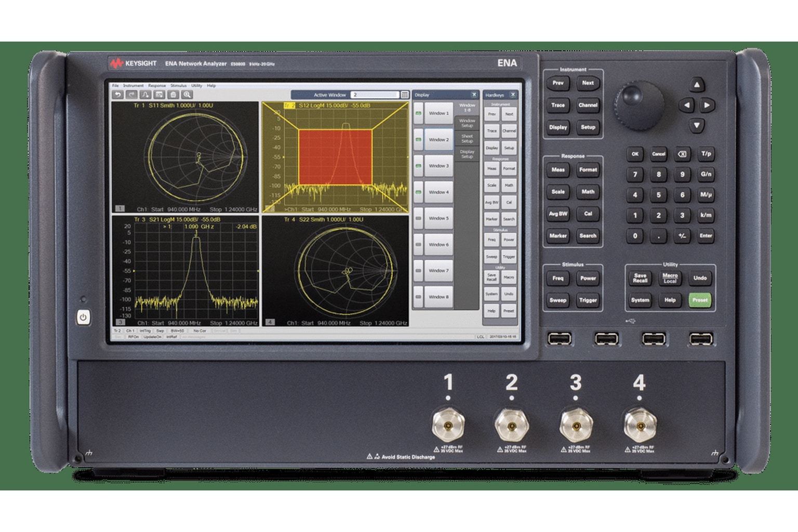
Task: Click the front panel Marker key
Action: point(558,235)
